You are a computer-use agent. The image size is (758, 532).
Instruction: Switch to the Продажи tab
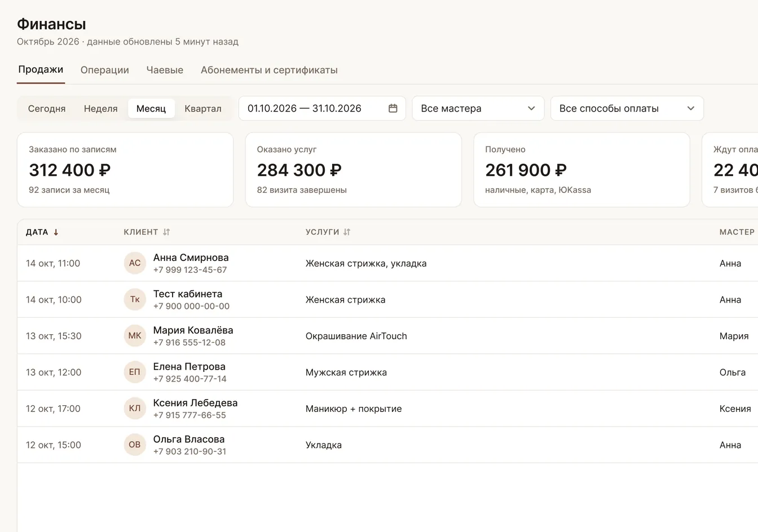coord(41,70)
